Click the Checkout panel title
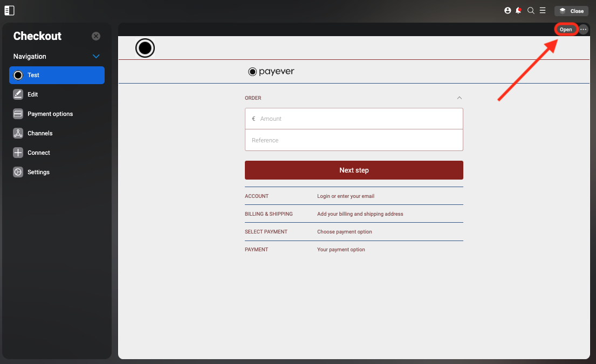Screen dimensions: 596x364 click(x=37, y=36)
